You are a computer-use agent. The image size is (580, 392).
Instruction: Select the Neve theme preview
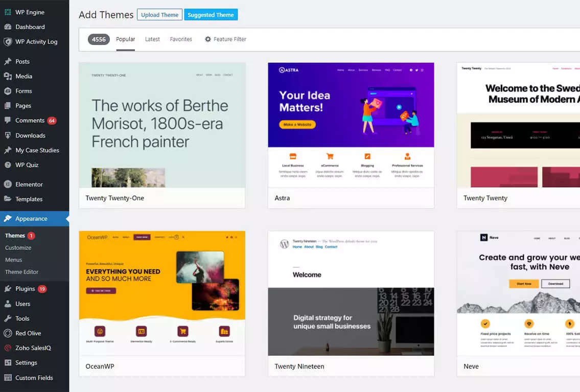519,294
